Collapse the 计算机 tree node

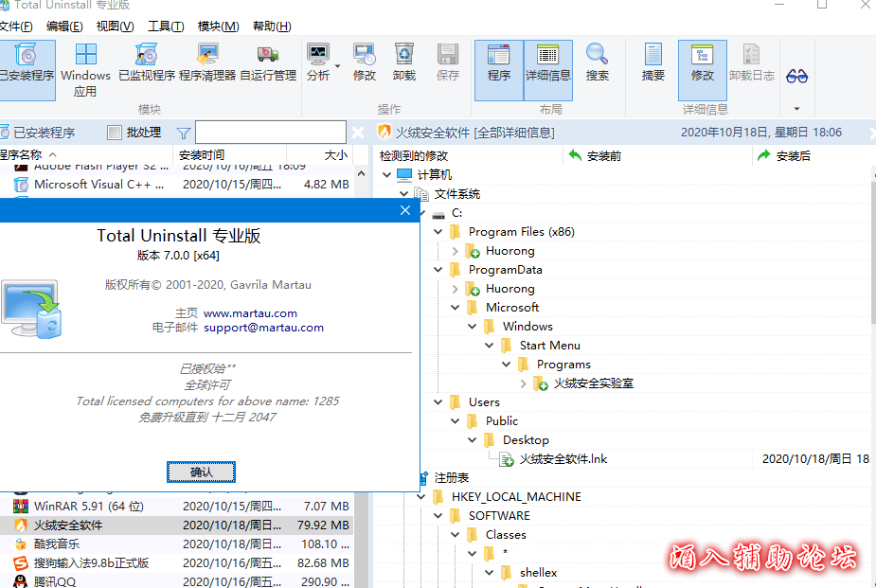tap(386, 175)
